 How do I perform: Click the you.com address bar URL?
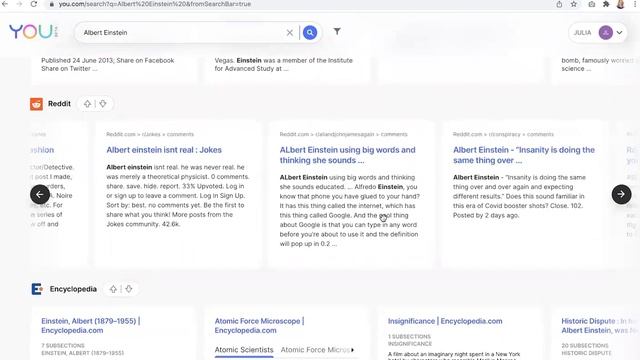[155, 4]
